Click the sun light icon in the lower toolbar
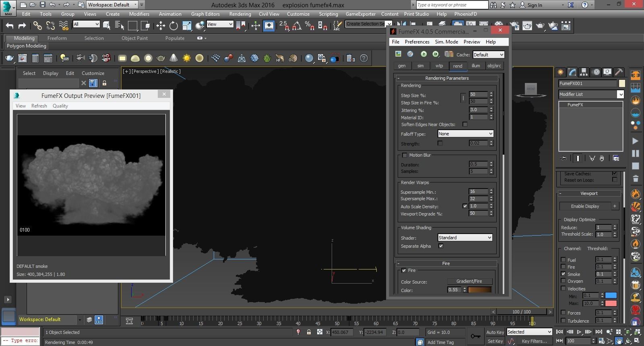 tap(186, 58)
